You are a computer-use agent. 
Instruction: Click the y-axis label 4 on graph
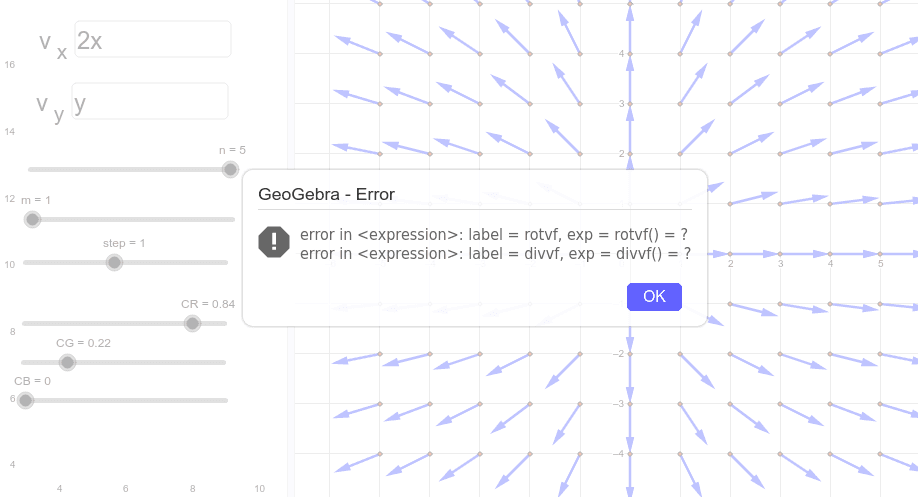tap(621, 53)
